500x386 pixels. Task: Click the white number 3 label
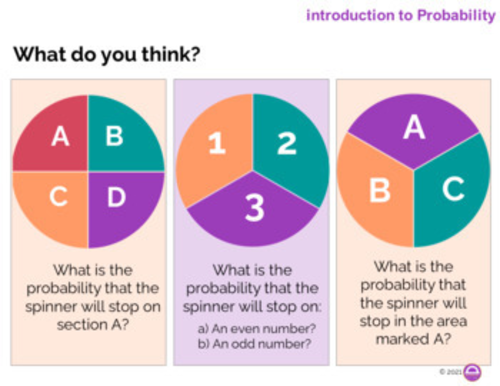(255, 208)
